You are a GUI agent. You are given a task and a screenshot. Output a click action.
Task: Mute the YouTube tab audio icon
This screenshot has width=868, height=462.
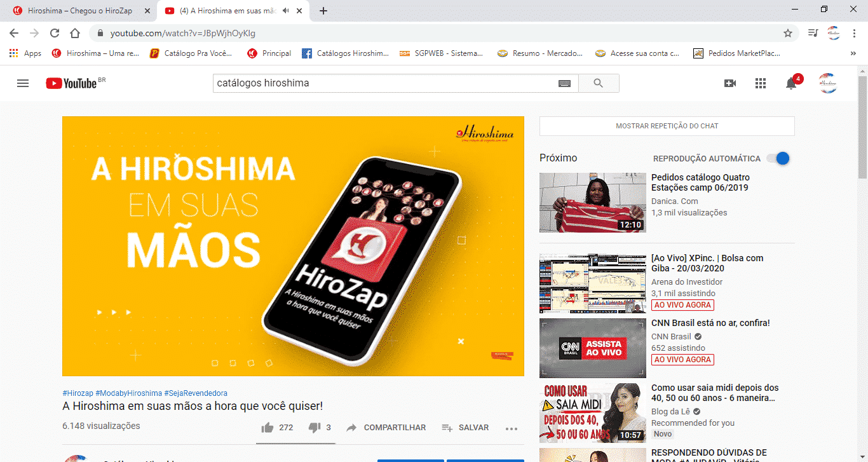(x=286, y=11)
